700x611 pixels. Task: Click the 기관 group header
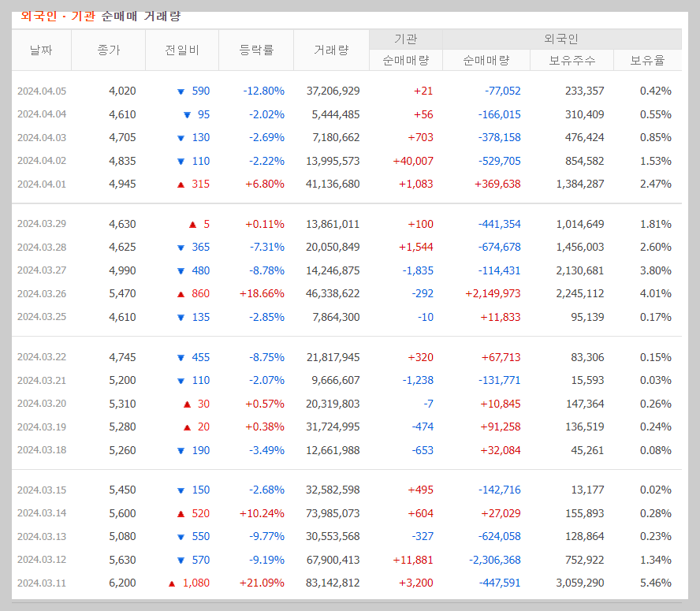[405, 39]
